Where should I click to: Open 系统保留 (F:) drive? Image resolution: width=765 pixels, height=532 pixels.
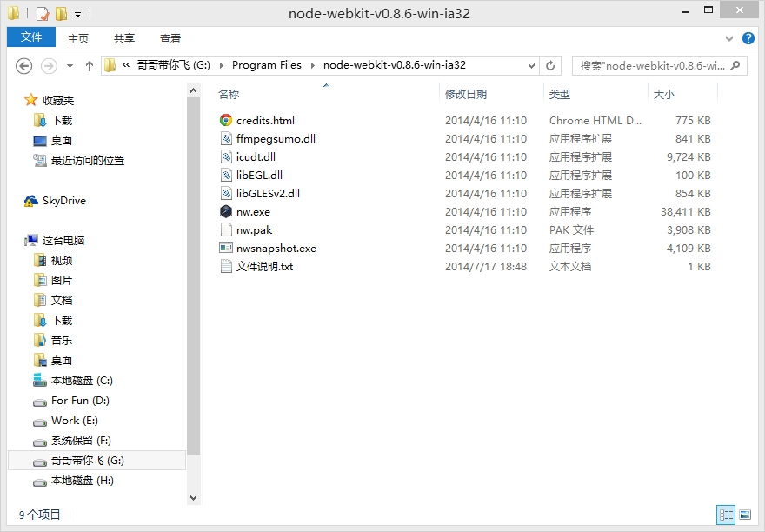72,440
